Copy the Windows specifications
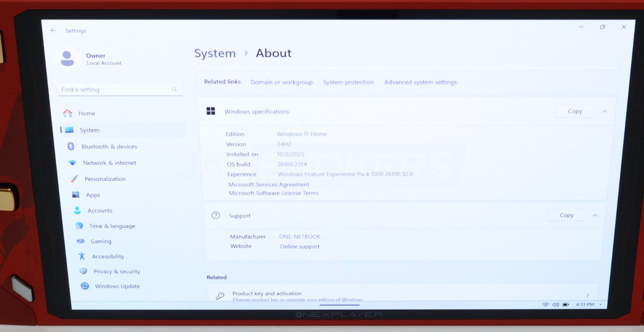 coord(575,111)
